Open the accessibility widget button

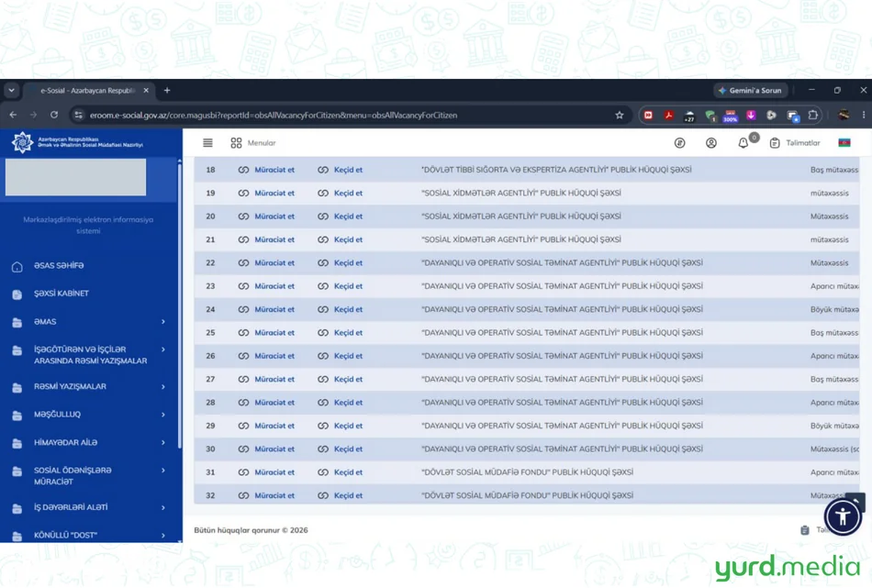pos(843,516)
